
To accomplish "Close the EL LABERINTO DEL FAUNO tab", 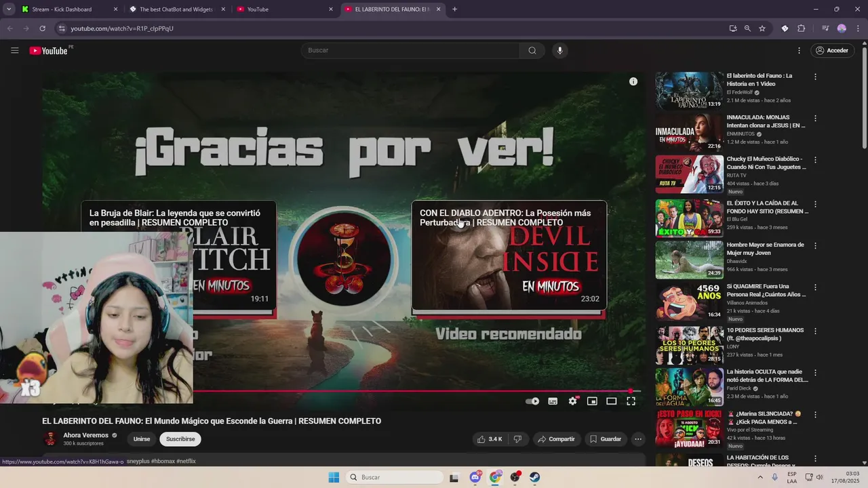I will tap(438, 9).
